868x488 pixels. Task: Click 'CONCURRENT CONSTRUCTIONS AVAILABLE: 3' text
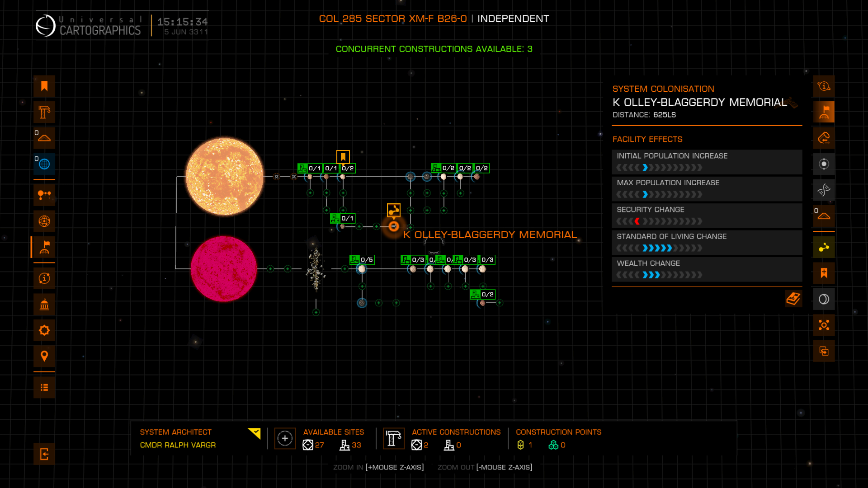click(x=434, y=49)
